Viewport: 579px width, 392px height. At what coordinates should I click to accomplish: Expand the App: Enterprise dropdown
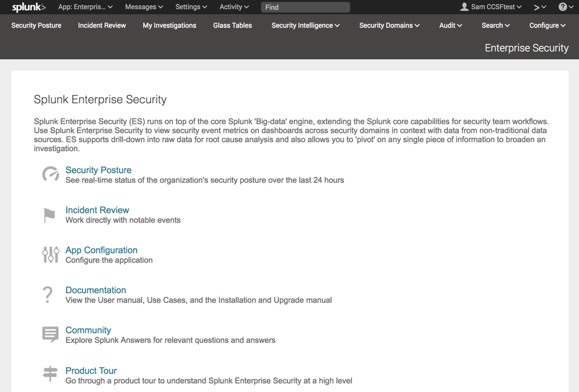(85, 7)
